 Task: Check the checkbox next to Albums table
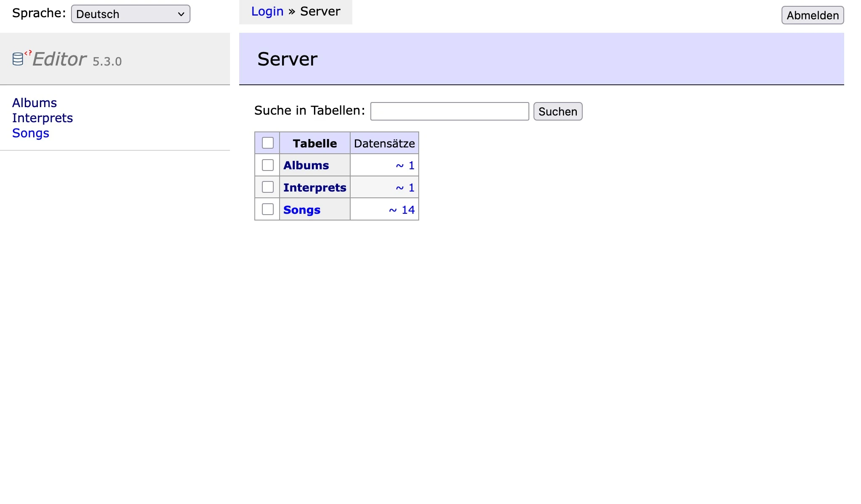pyautogui.click(x=267, y=165)
